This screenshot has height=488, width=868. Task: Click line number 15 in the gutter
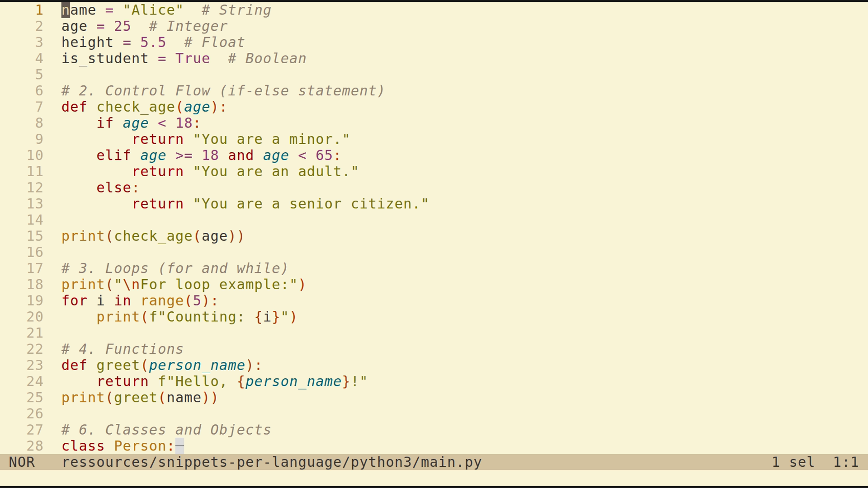[x=35, y=236]
